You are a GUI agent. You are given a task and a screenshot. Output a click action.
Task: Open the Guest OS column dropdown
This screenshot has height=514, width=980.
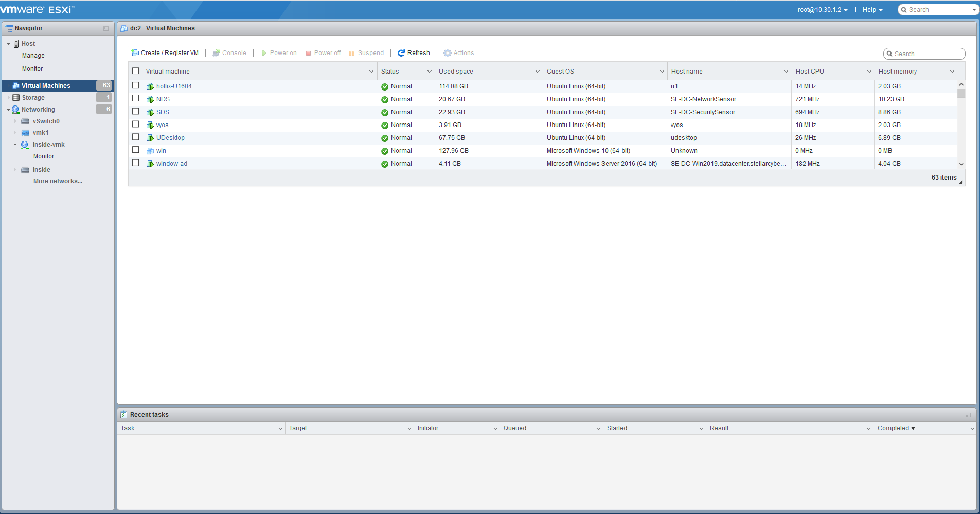(662, 72)
